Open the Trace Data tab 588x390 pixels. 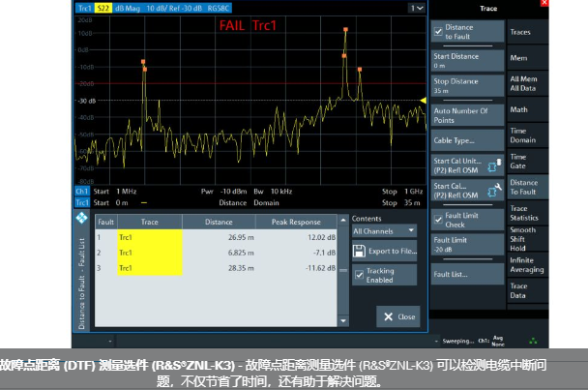click(x=527, y=290)
